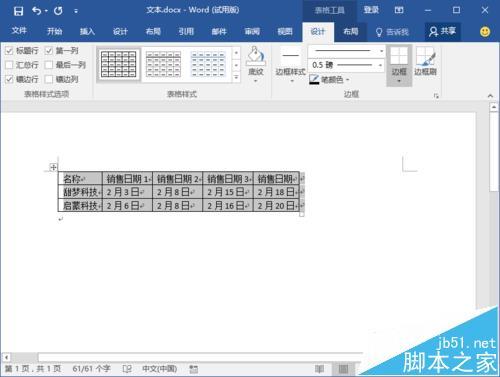Screen dimensions: 500x377
Task: Click the Redo/Repeat icon
Action: pos(58,11)
